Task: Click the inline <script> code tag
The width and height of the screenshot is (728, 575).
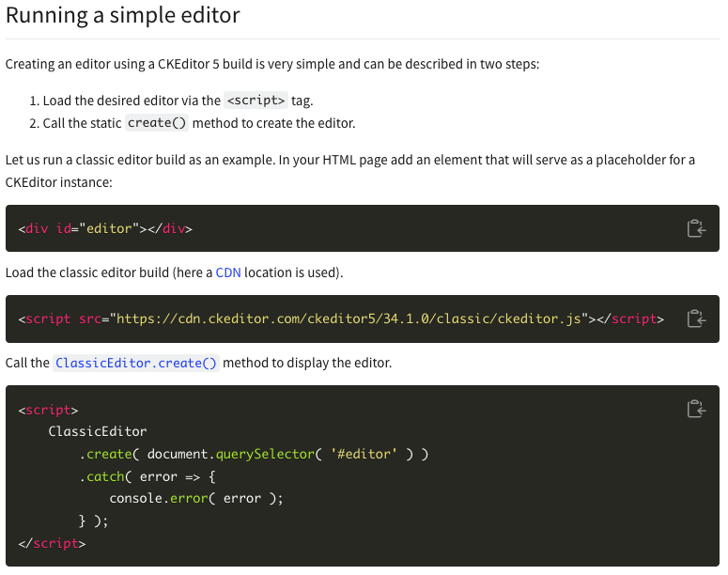Action: pyautogui.click(x=256, y=101)
